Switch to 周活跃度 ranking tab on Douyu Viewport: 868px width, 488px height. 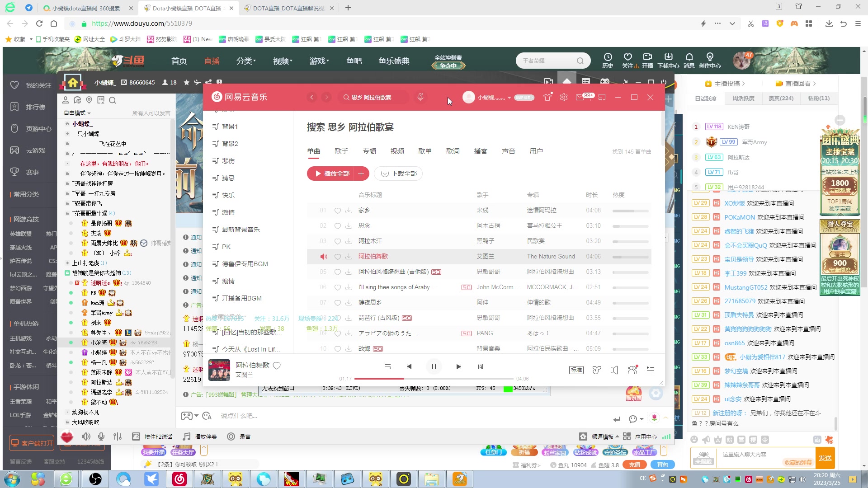pyautogui.click(x=743, y=98)
